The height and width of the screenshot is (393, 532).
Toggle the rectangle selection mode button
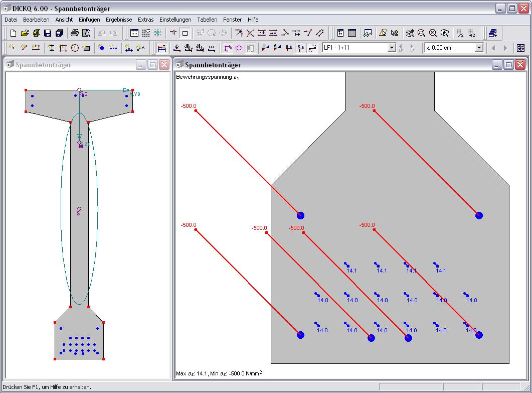185,33
